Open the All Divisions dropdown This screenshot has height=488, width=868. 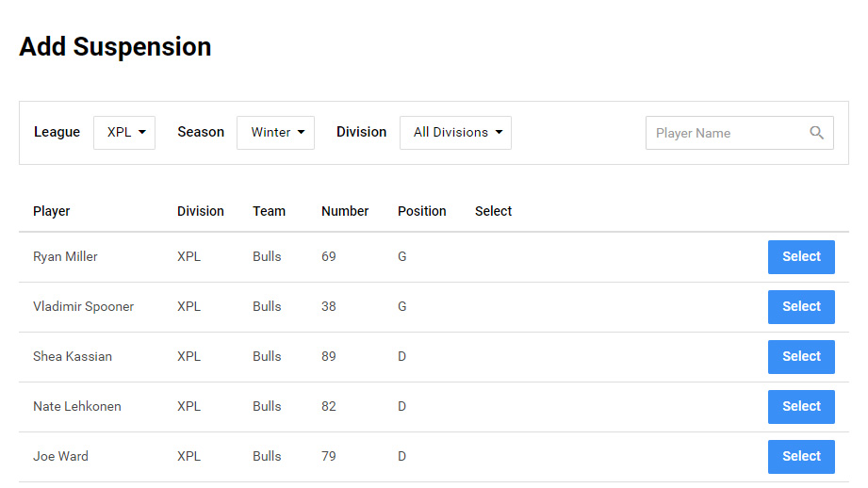(455, 133)
